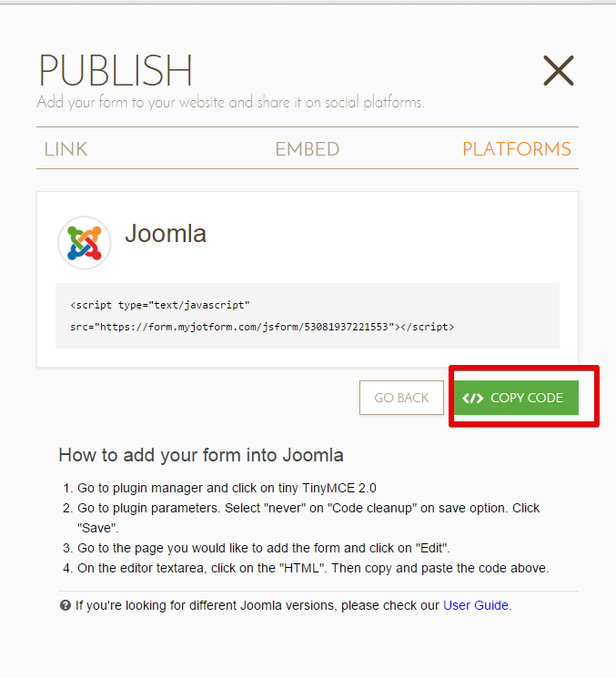Click the Joomla platform title text
The image size is (616, 678).
coord(166,234)
